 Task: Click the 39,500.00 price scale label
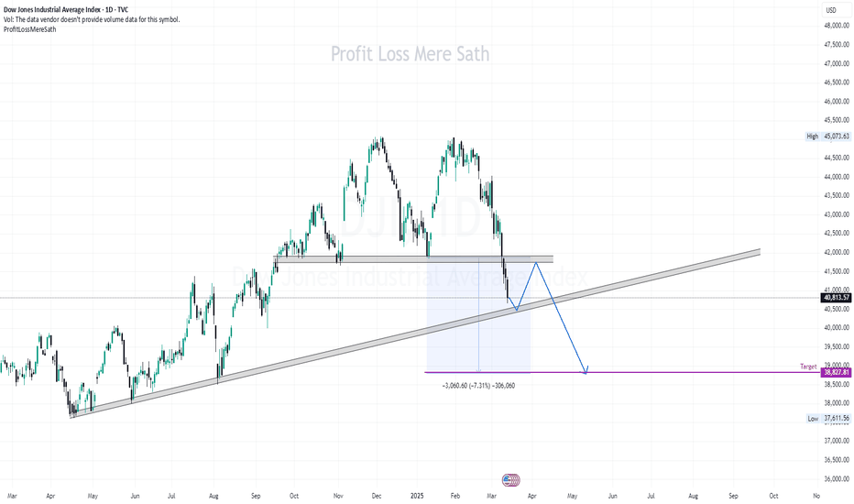pyautogui.click(x=837, y=346)
